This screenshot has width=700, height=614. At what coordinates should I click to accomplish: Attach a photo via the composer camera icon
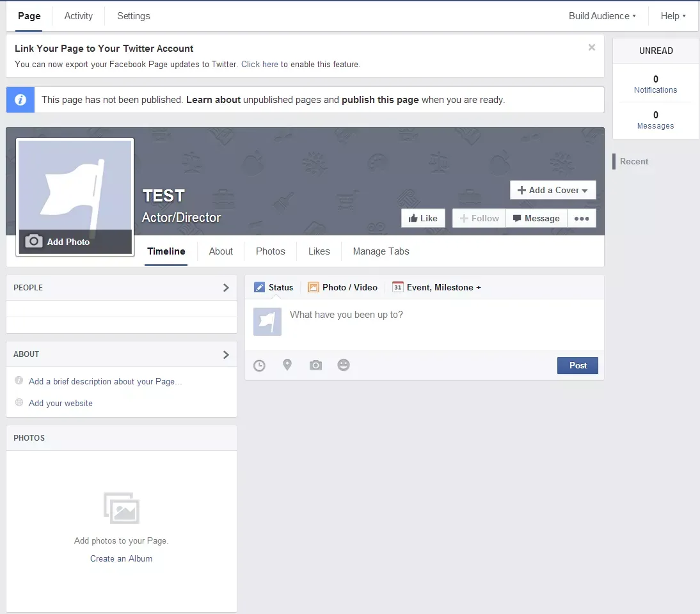[x=315, y=365]
